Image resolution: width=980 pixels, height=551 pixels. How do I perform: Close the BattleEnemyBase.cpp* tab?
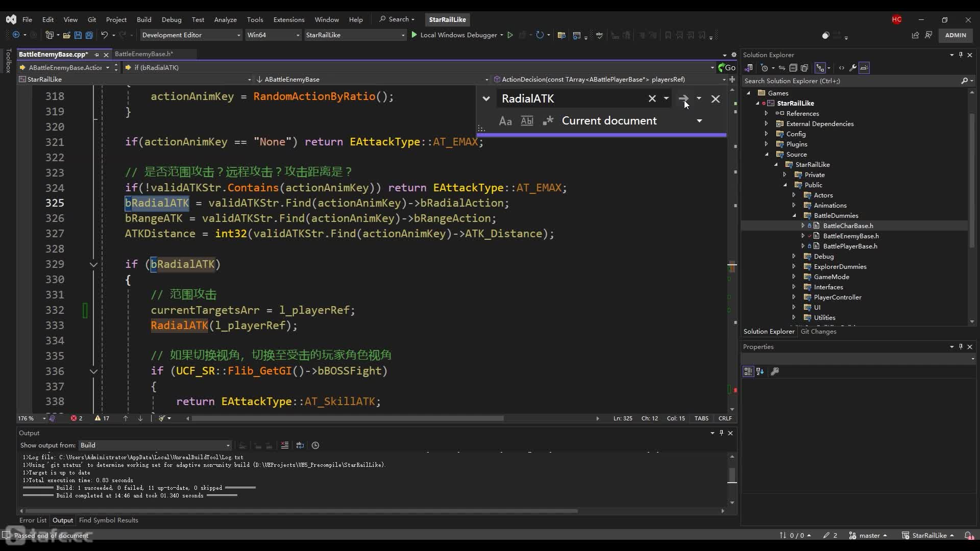[106, 55]
